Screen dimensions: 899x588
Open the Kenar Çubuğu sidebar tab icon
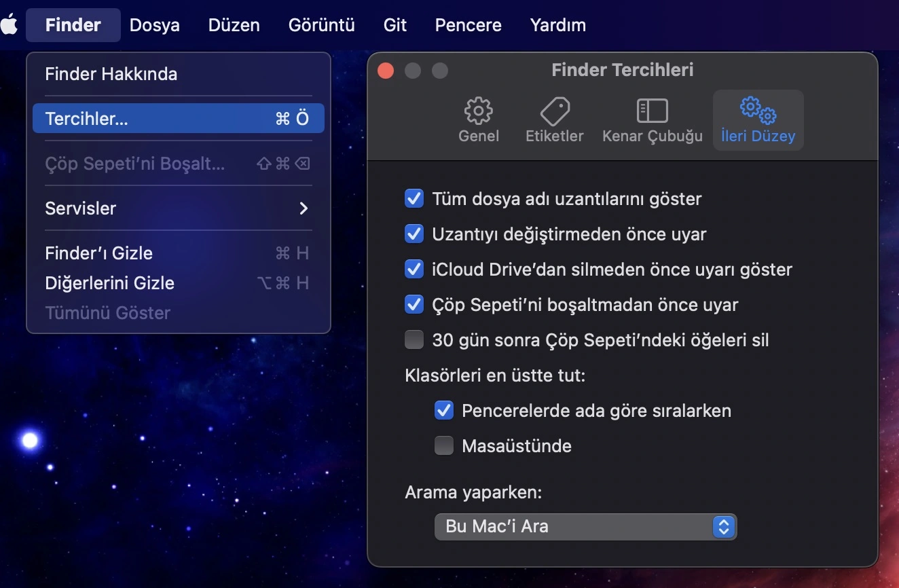(x=653, y=111)
